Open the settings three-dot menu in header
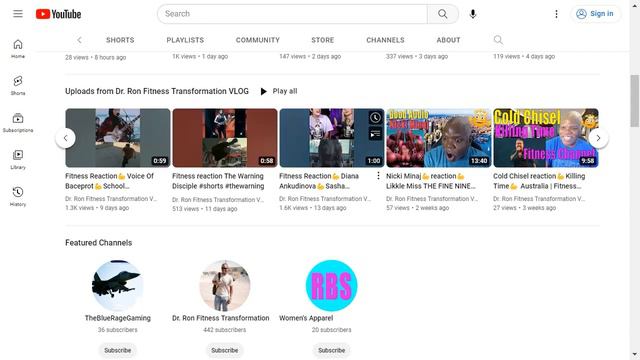Viewport: 640px width, 360px height. click(556, 14)
